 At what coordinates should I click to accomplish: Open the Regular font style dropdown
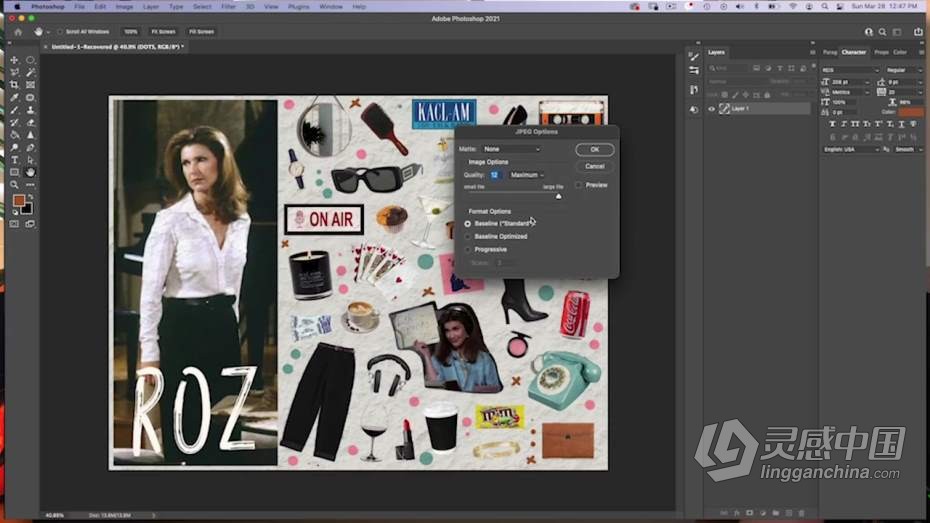(904, 70)
